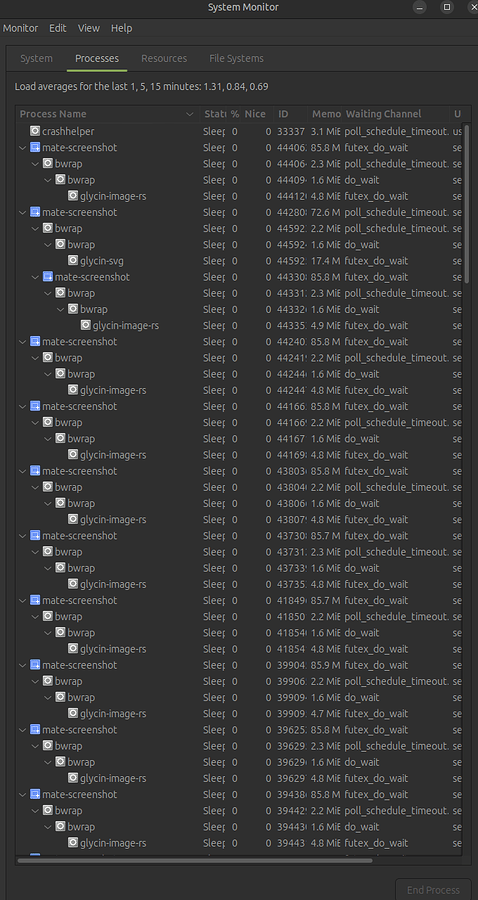Click icon of bwrap with ID starting 41850
This screenshot has width=478, height=900.
click(48, 616)
